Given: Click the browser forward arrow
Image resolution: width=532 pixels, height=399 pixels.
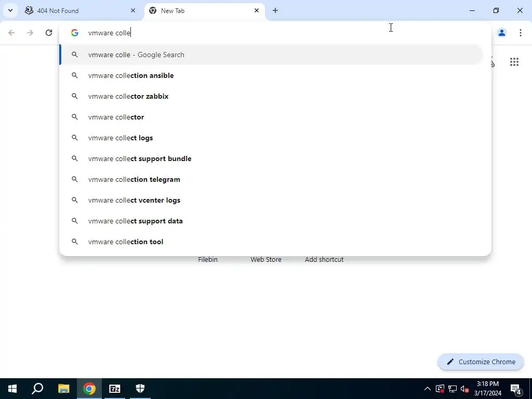Looking at the screenshot, I should [x=30, y=33].
